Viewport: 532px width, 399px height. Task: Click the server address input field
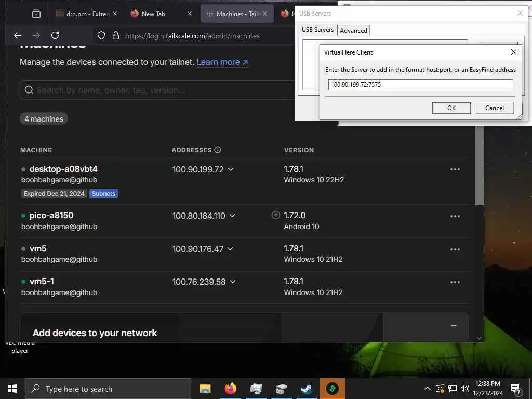point(420,85)
